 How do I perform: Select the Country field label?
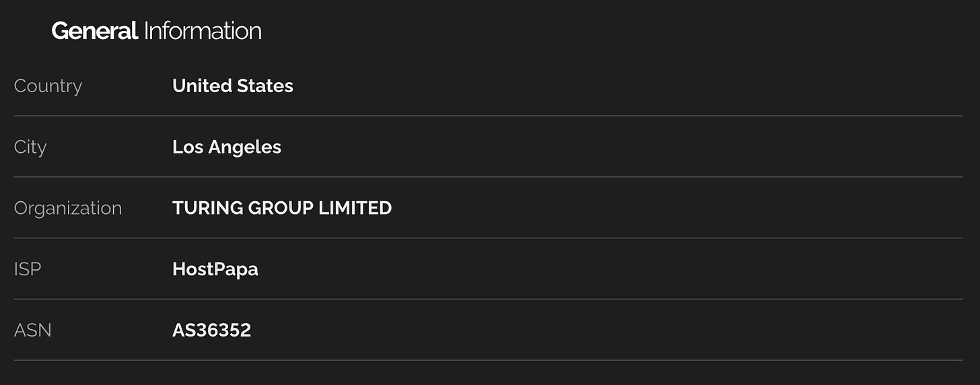point(48,86)
